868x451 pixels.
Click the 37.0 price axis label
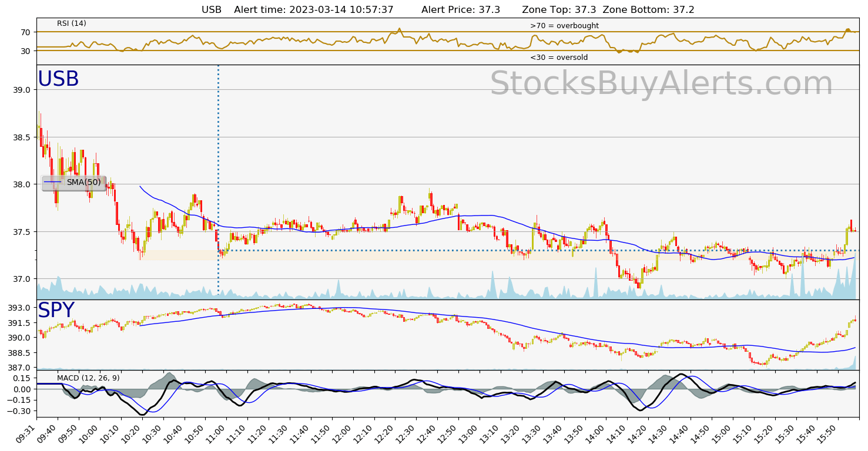[x=22, y=279]
